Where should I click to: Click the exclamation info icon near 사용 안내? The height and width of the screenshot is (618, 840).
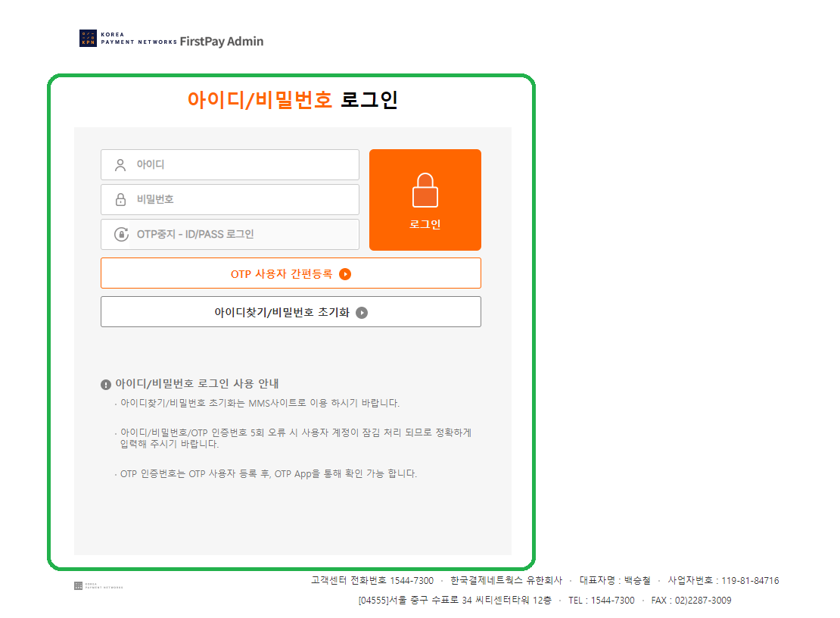(x=105, y=384)
